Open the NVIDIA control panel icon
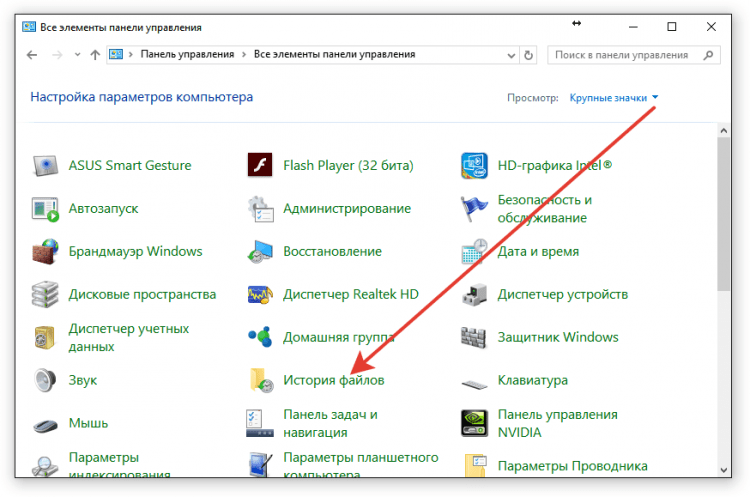The width and height of the screenshot is (750, 497). pos(474,423)
